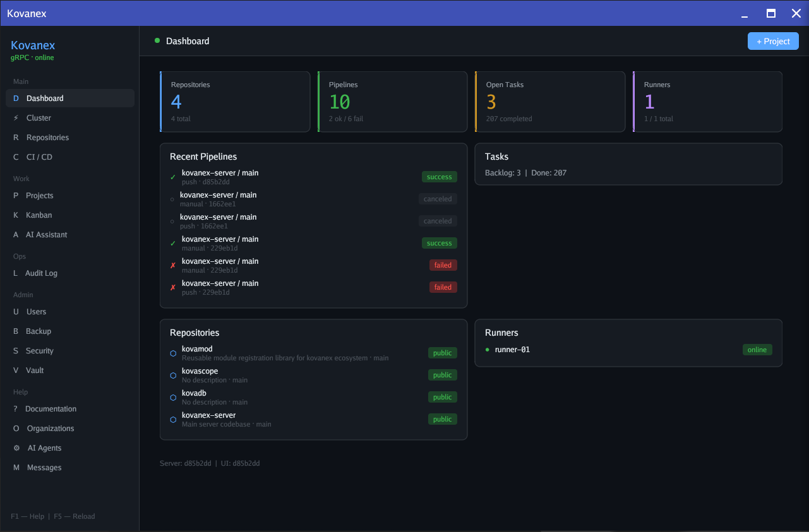This screenshot has height=532, width=809.
Task: Click the online status dot beside runner-01
Action: point(486,349)
